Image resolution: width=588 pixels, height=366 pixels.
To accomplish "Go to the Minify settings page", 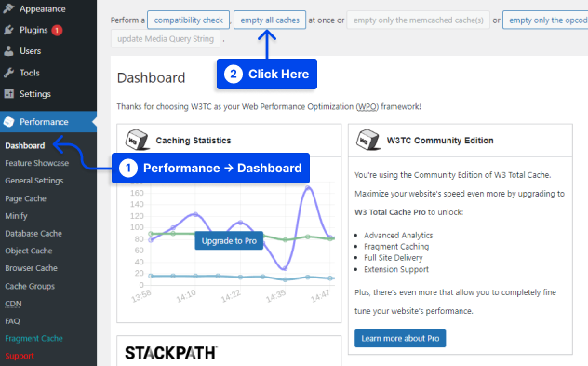I will (x=16, y=216).
